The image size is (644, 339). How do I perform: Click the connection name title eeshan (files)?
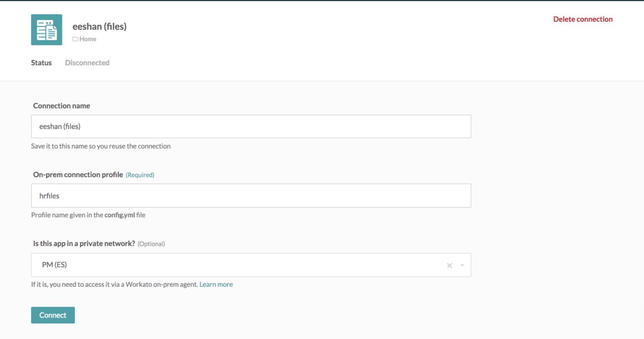(x=99, y=26)
